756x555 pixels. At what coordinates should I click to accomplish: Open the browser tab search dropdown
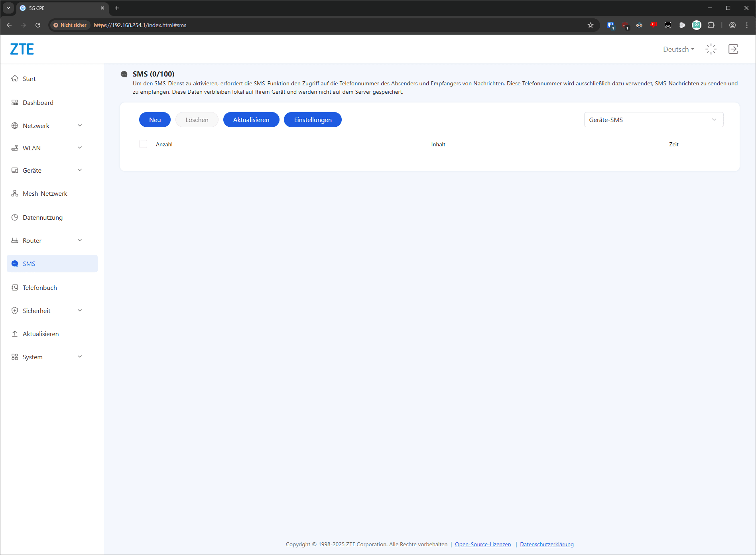(x=8, y=8)
